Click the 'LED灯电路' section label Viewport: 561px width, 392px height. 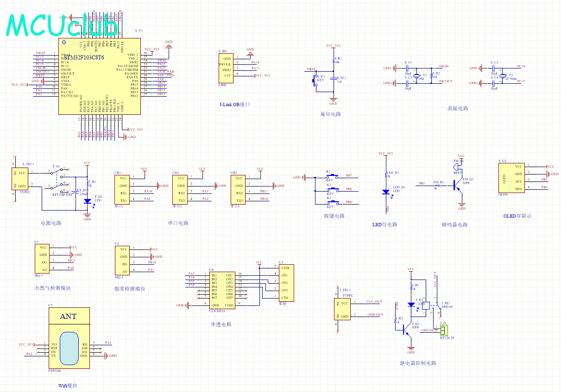(385, 224)
